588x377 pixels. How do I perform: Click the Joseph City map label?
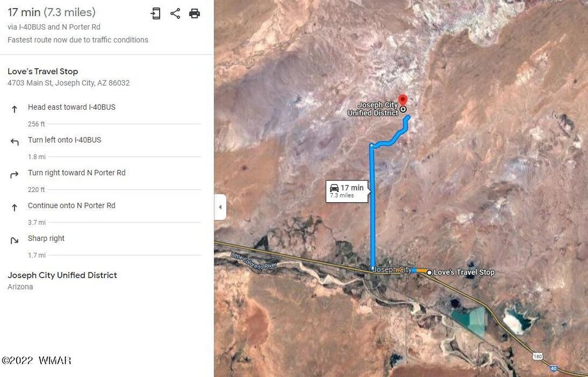pos(392,269)
